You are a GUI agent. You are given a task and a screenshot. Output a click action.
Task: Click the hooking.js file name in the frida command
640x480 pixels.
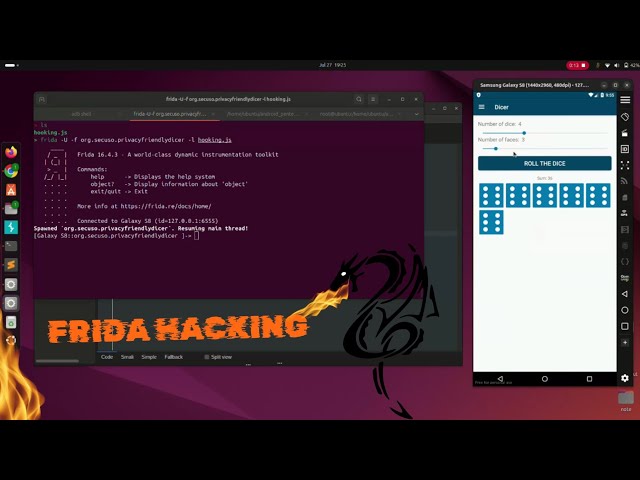pos(215,140)
